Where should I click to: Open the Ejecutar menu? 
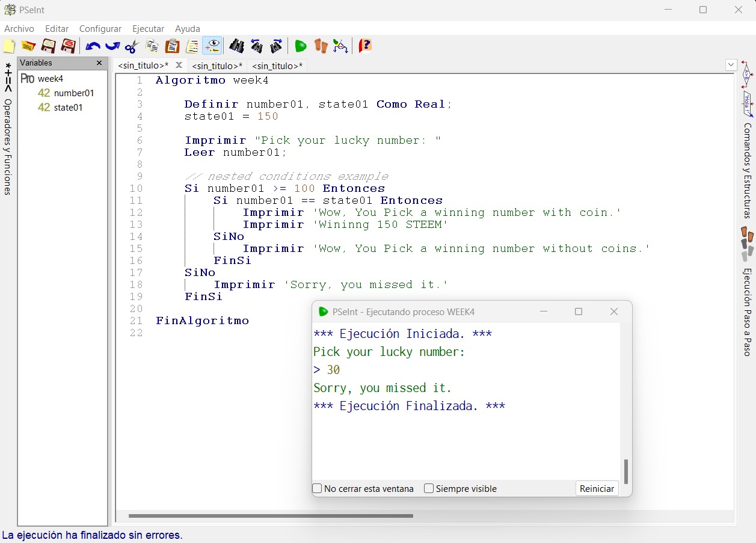tap(148, 29)
